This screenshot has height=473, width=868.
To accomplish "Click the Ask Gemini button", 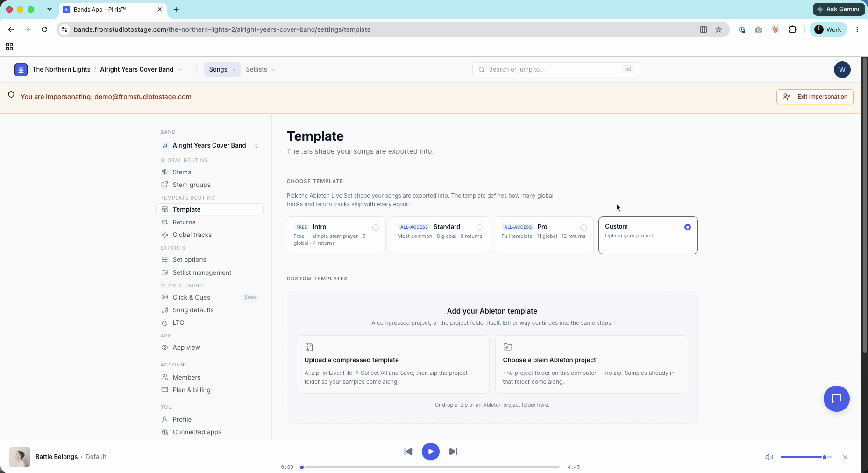I will (x=839, y=9).
